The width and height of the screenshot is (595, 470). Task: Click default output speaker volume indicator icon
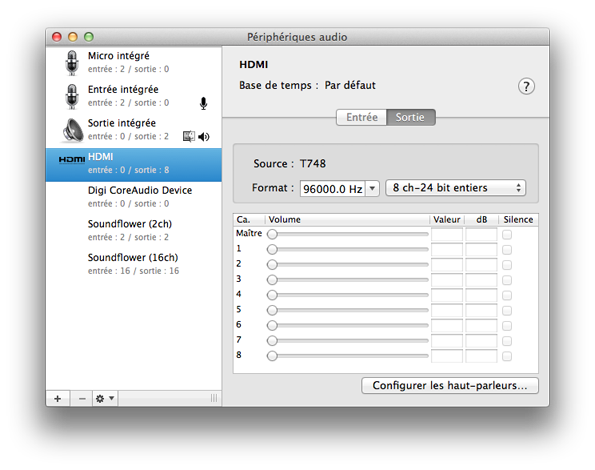pyautogui.click(x=203, y=137)
